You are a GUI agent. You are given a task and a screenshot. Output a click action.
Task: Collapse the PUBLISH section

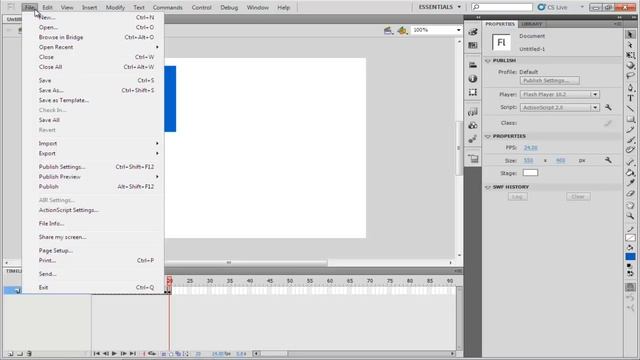point(488,60)
